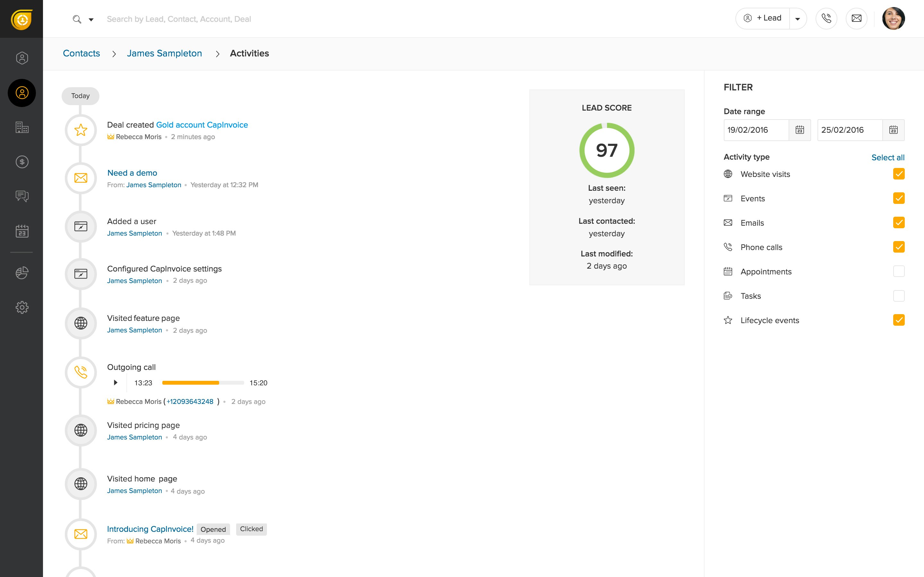Open the Gold account CapInvoice deal link
The width and height of the screenshot is (924, 577).
201,124
